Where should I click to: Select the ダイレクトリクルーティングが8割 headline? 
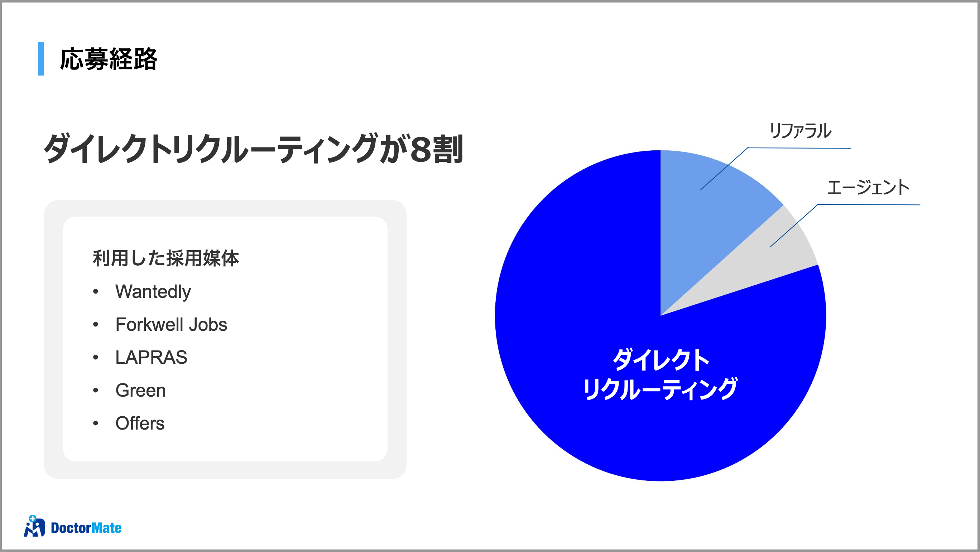[x=253, y=149]
